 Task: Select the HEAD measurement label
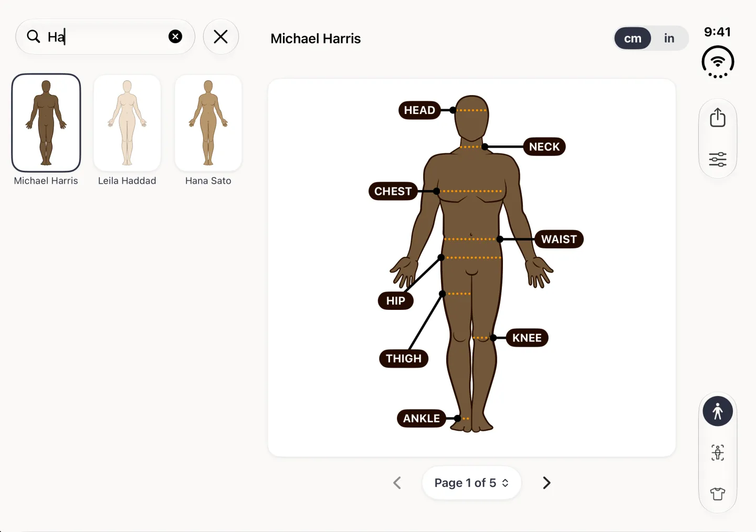pos(419,110)
